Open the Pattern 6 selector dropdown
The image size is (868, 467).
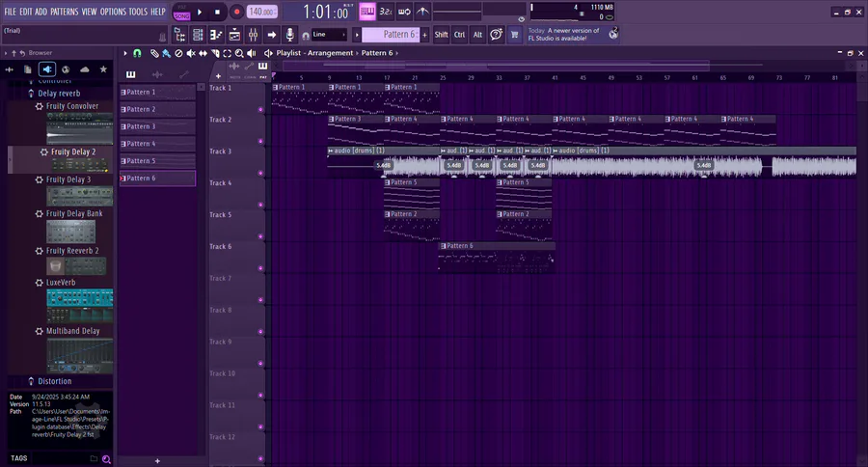click(391, 35)
